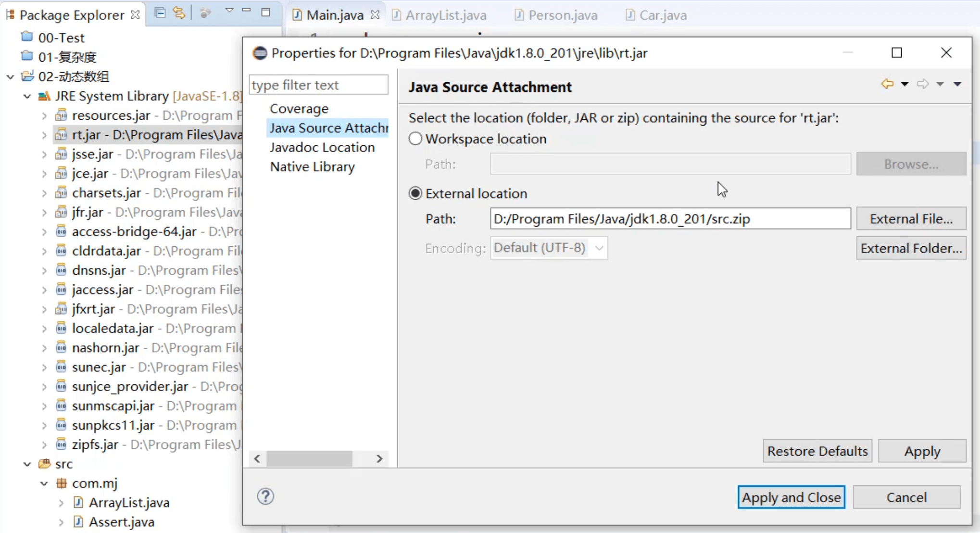This screenshot has height=533, width=980.
Task: Click the External File... button
Action: click(911, 219)
